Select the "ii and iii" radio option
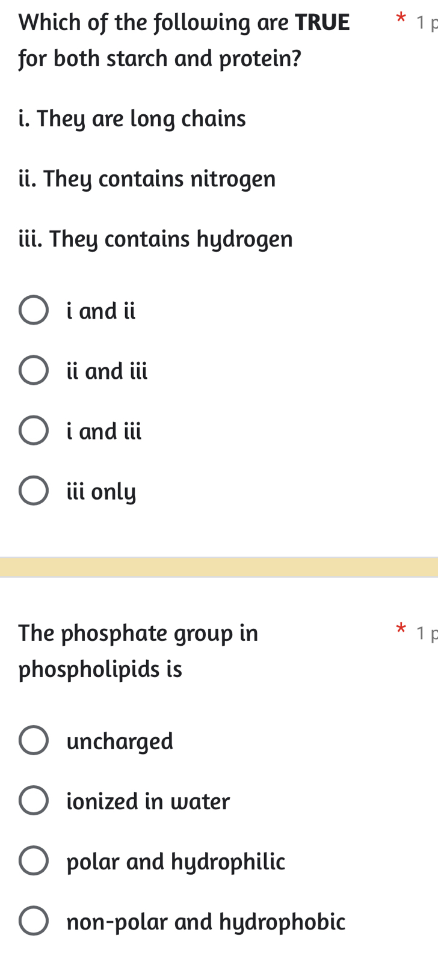This screenshot has width=438, height=980. 34,370
